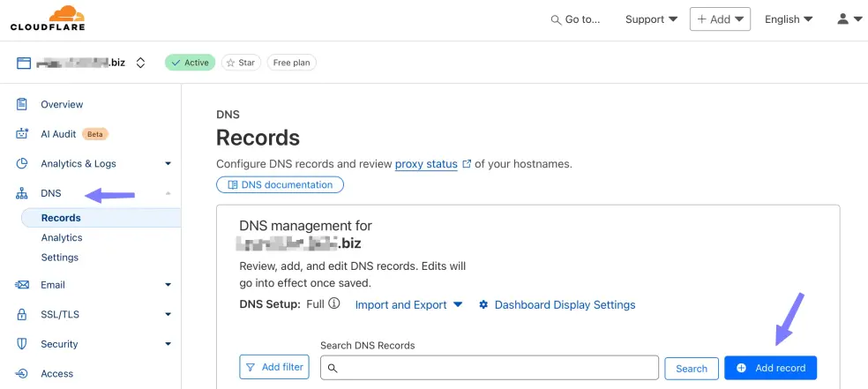Open the proxy status link
Screen dimensions: 868x389
(x=426, y=164)
